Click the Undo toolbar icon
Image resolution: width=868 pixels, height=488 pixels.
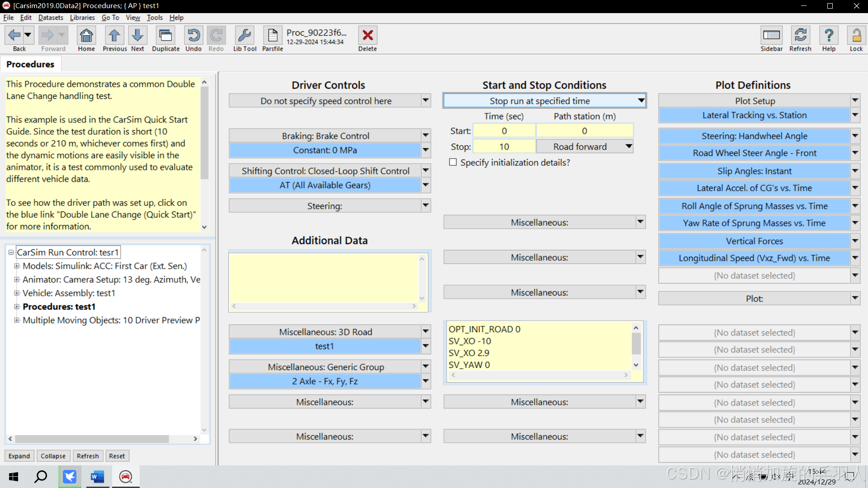[193, 35]
